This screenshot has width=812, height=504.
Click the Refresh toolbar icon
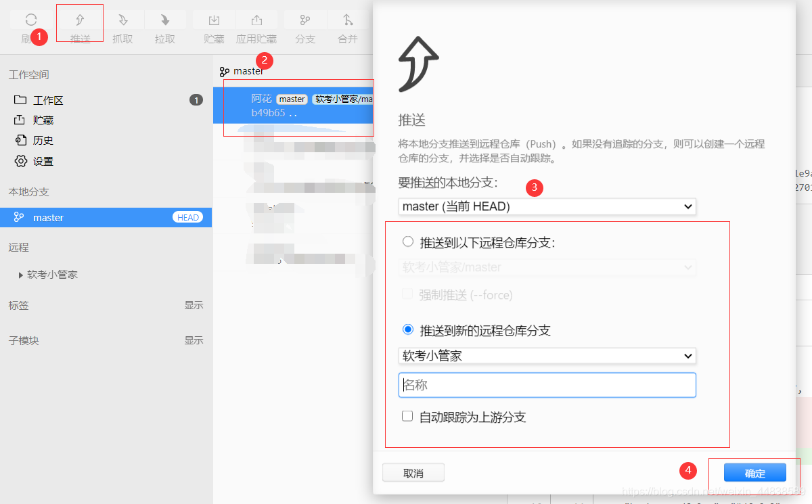click(x=31, y=20)
